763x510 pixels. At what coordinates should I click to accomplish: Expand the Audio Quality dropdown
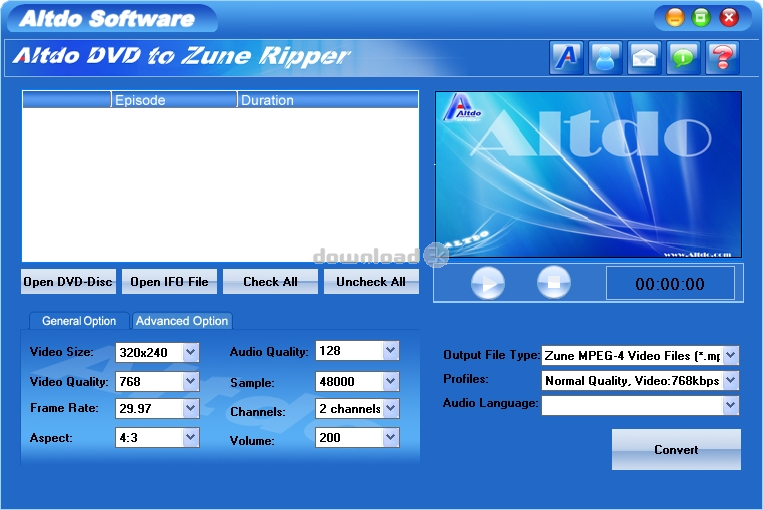click(x=390, y=350)
